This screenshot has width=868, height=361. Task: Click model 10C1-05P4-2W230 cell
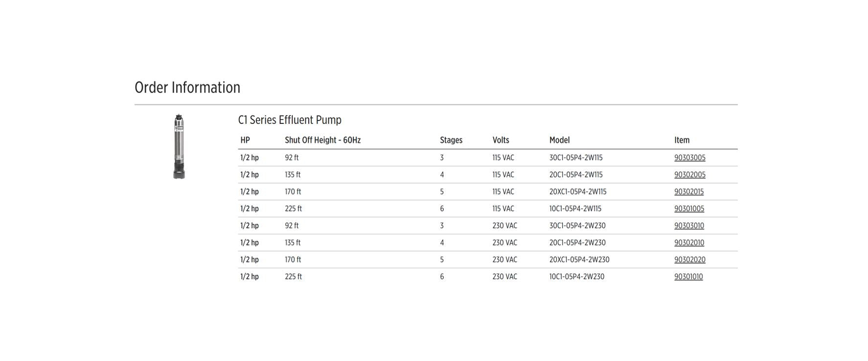576,277
